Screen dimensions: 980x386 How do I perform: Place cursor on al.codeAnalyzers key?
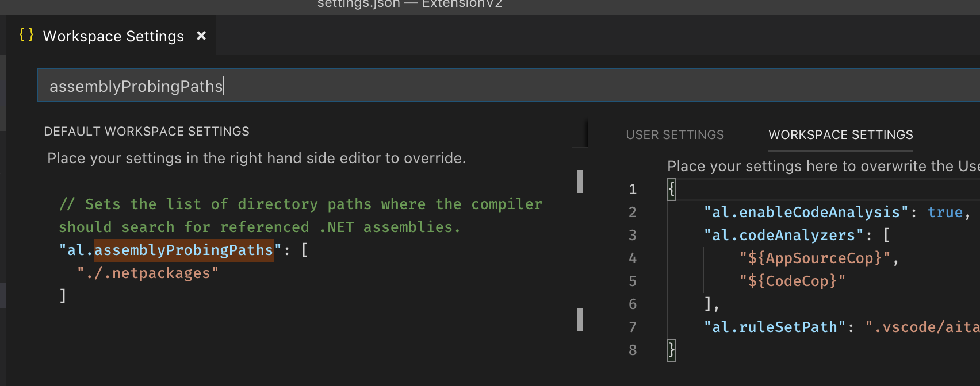click(784, 236)
